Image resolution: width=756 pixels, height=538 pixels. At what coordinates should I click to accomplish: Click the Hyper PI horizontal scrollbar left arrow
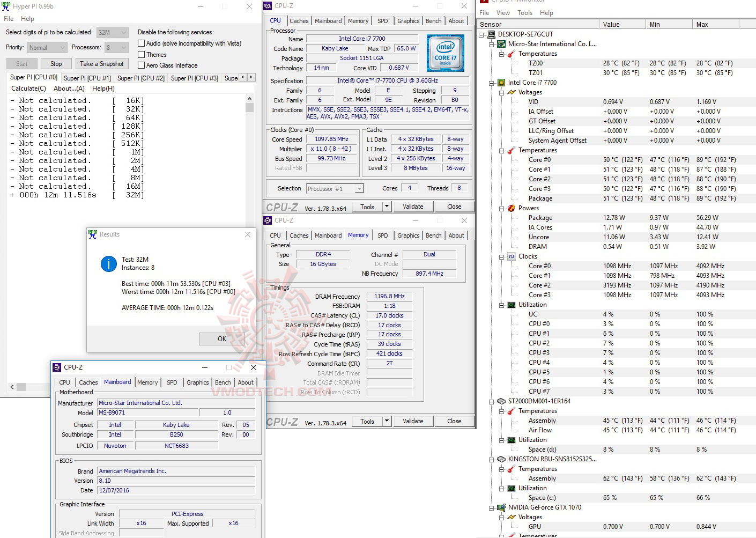(x=12, y=387)
